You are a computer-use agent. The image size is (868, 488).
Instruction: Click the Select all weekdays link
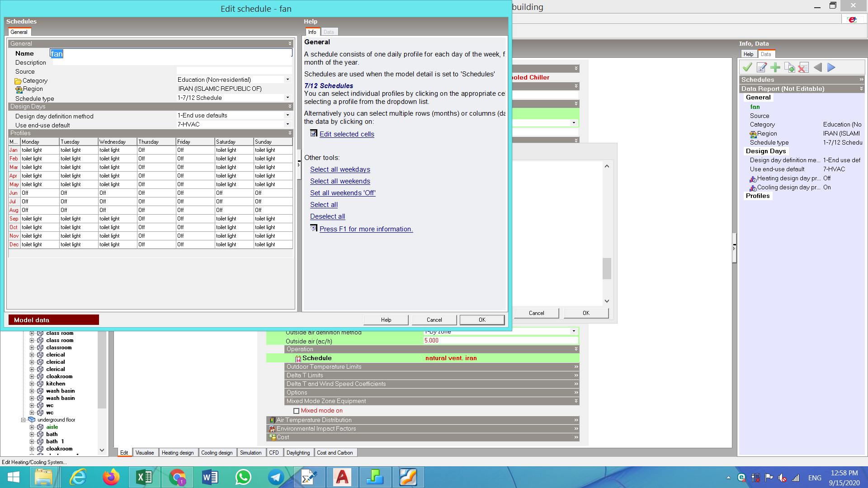click(340, 169)
